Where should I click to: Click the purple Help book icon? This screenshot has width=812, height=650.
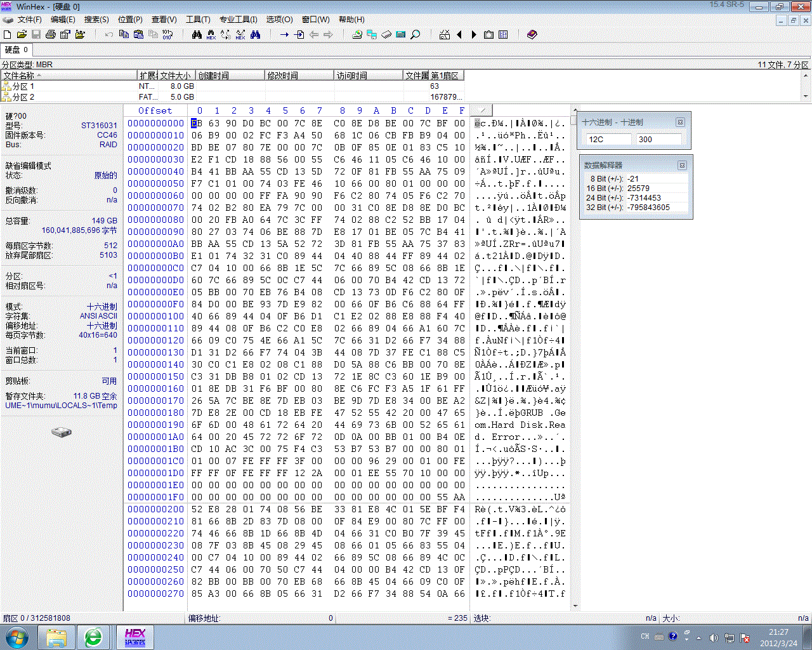pyautogui.click(x=532, y=34)
